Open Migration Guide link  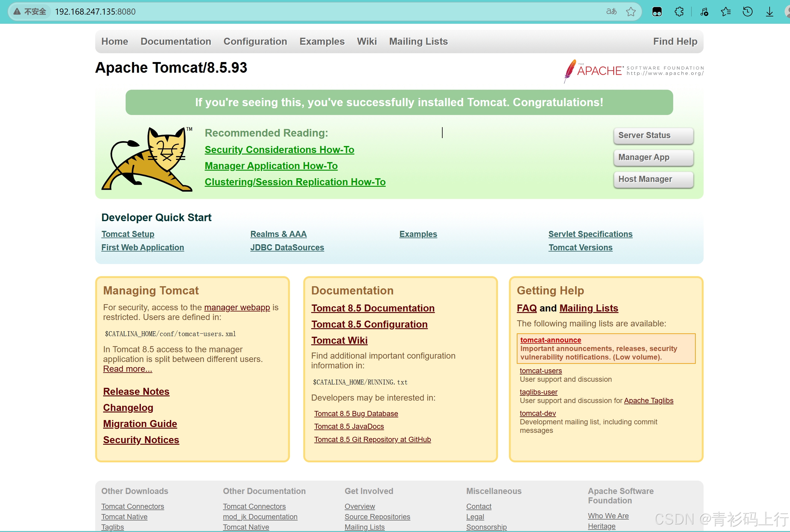(140, 424)
